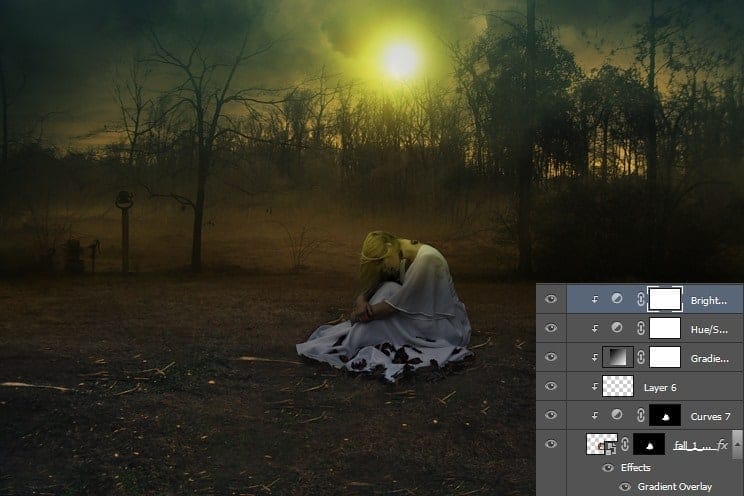Click the Hue/Saturation layer mask link icon
744x496 pixels.
coord(641,328)
